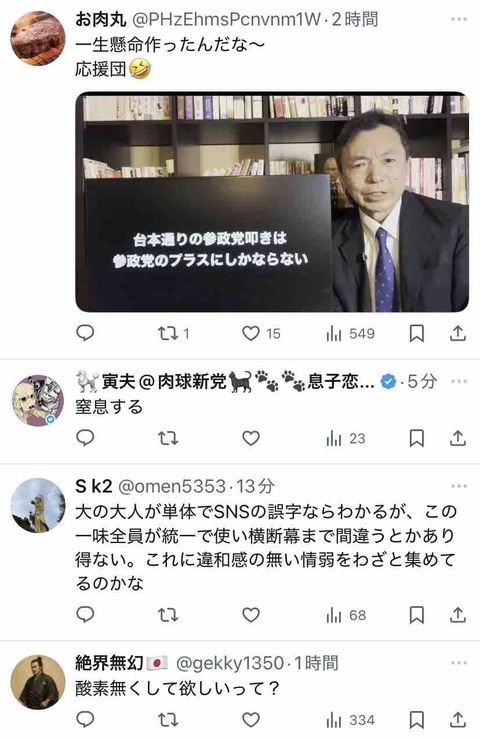Open @omen5353 profile link

click(x=172, y=486)
